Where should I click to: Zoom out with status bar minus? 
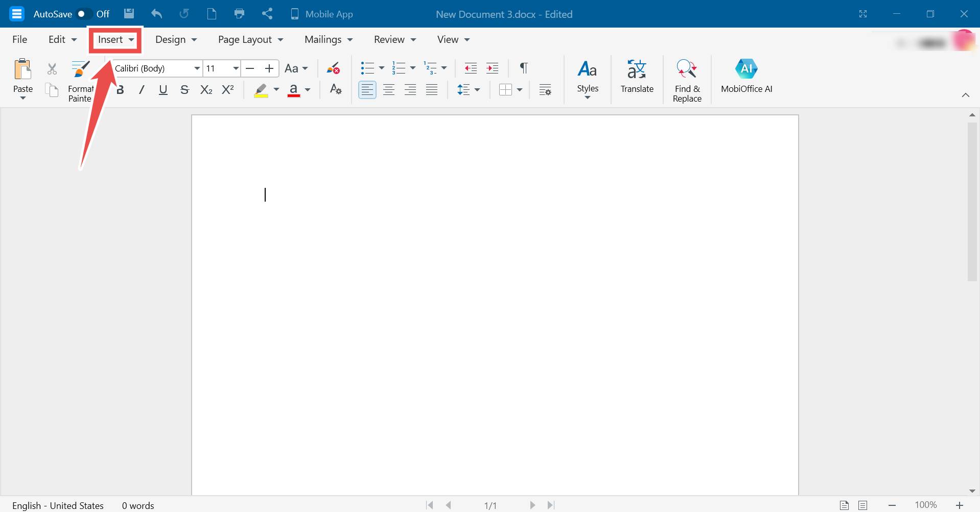(x=892, y=505)
